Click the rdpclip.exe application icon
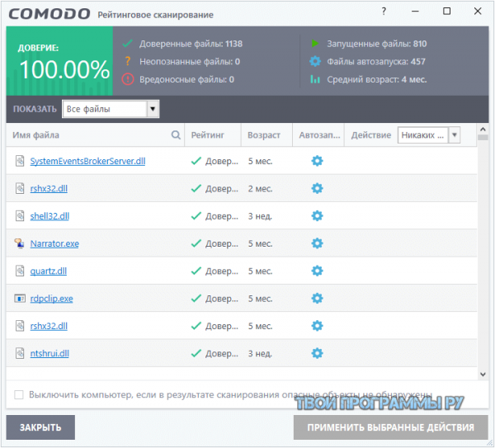 pyautogui.click(x=20, y=298)
